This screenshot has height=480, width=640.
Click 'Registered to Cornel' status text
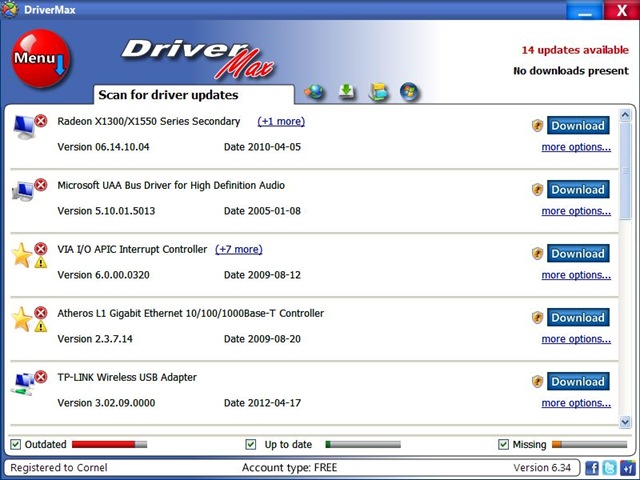point(59,468)
